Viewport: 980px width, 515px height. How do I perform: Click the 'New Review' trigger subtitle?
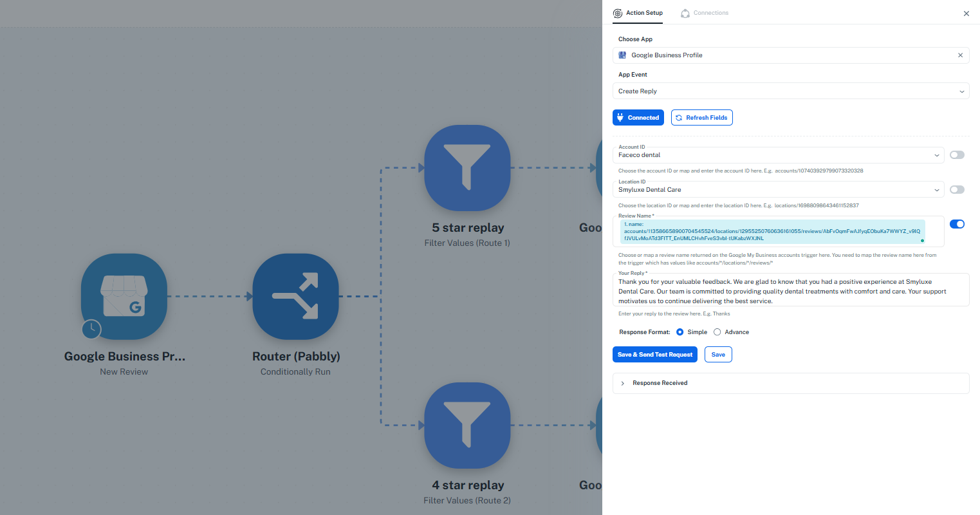click(124, 372)
